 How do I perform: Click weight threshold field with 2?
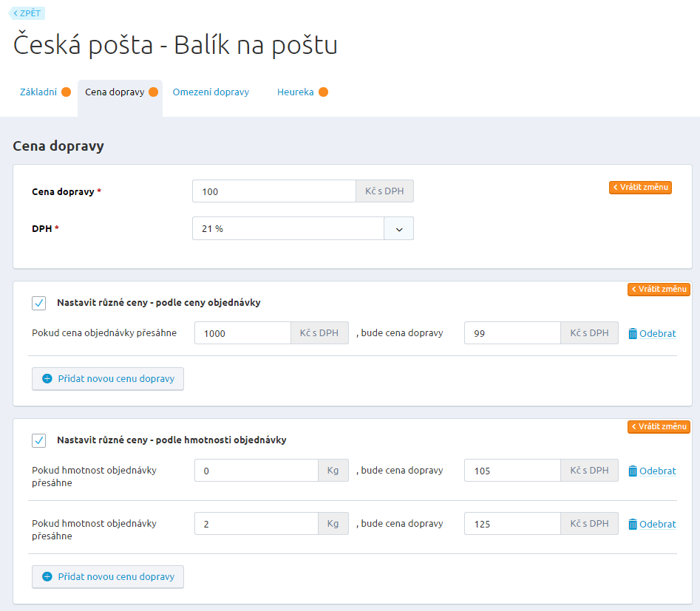pyautogui.click(x=256, y=524)
